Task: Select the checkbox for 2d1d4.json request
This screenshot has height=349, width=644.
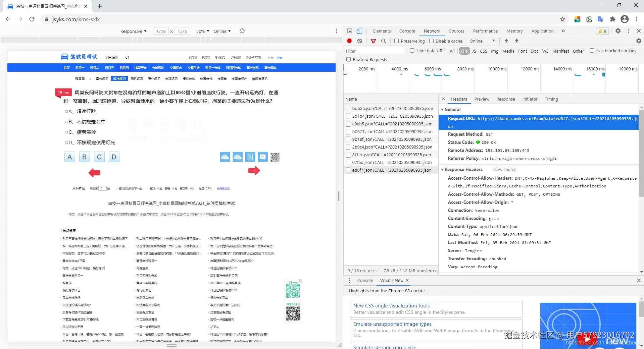Action: tap(348, 116)
